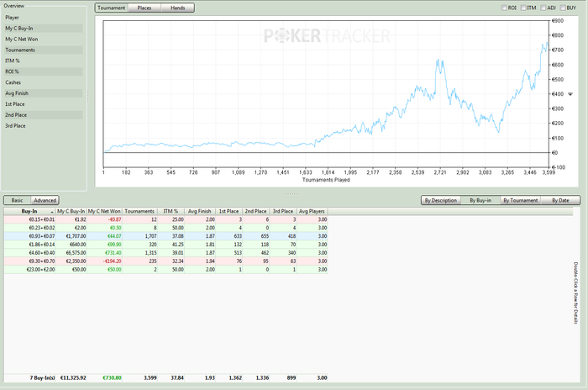
Task: Click tournaments count 1,707
Action: point(150,236)
